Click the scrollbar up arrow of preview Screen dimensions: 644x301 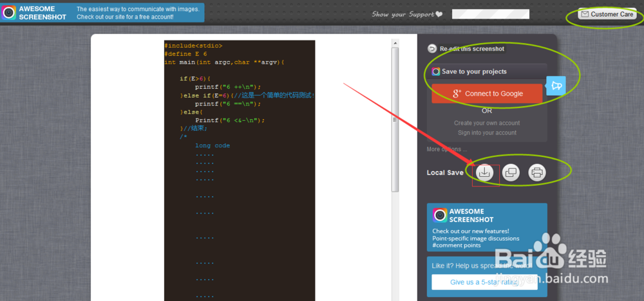[x=395, y=42]
